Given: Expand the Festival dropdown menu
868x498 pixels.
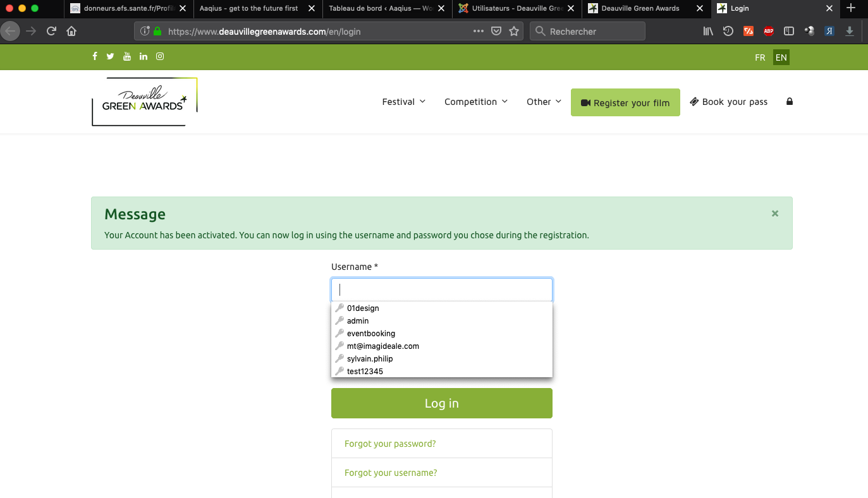Looking at the screenshot, I should coord(403,102).
